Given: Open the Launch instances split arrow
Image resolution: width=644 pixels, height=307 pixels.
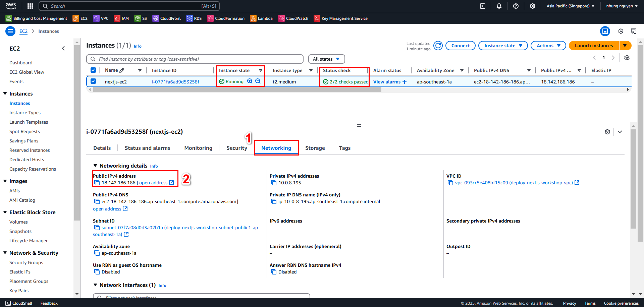Looking at the screenshot, I should coord(625,46).
